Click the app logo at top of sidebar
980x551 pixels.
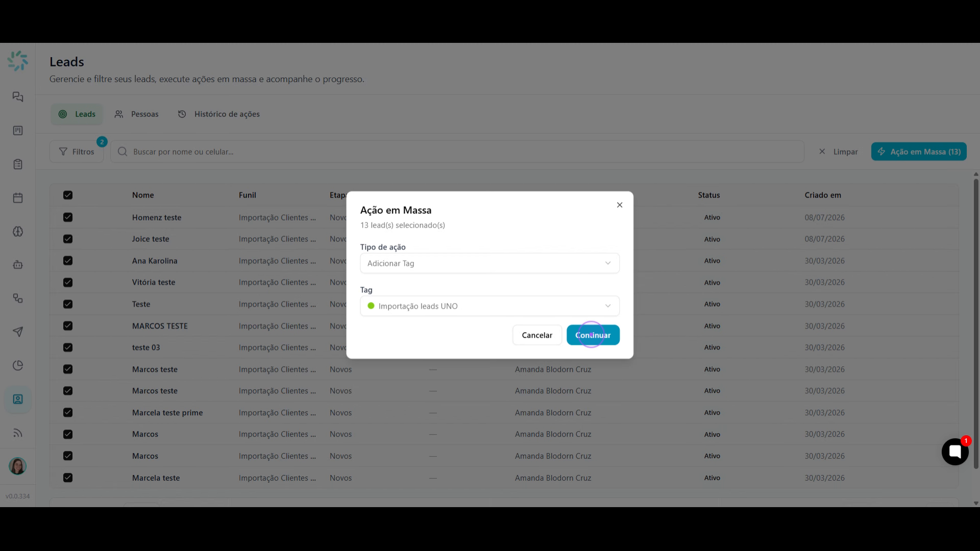[18, 61]
